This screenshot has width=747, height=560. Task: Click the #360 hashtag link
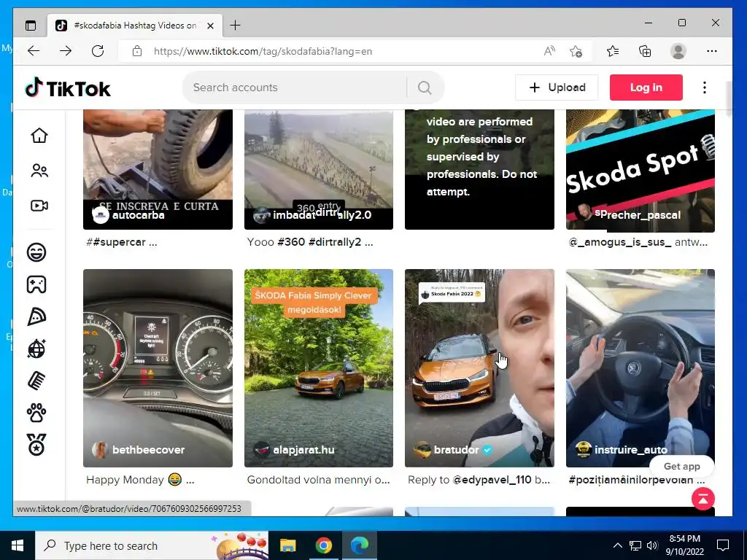tap(291, 242)
